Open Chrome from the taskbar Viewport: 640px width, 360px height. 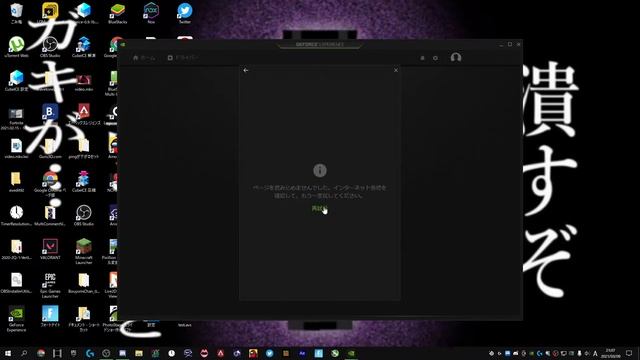point(40,353)
